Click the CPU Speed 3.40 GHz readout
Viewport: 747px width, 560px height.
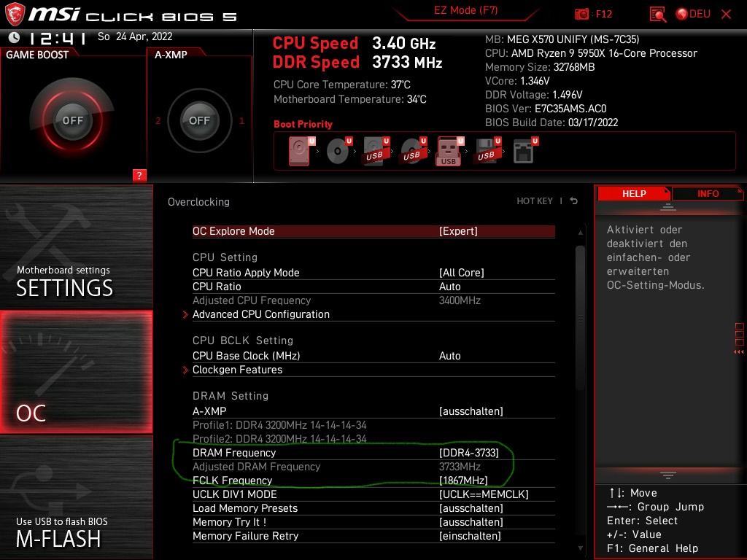click(x=354, y=43)
